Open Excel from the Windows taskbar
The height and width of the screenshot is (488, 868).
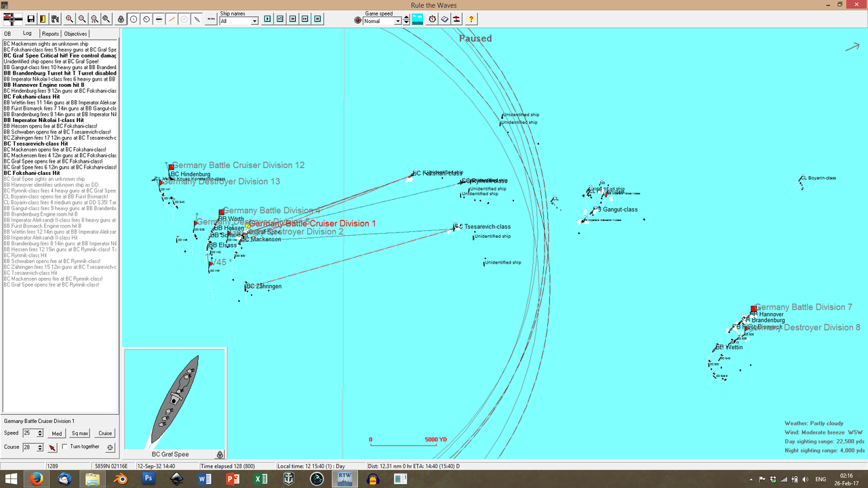(260, 479)
